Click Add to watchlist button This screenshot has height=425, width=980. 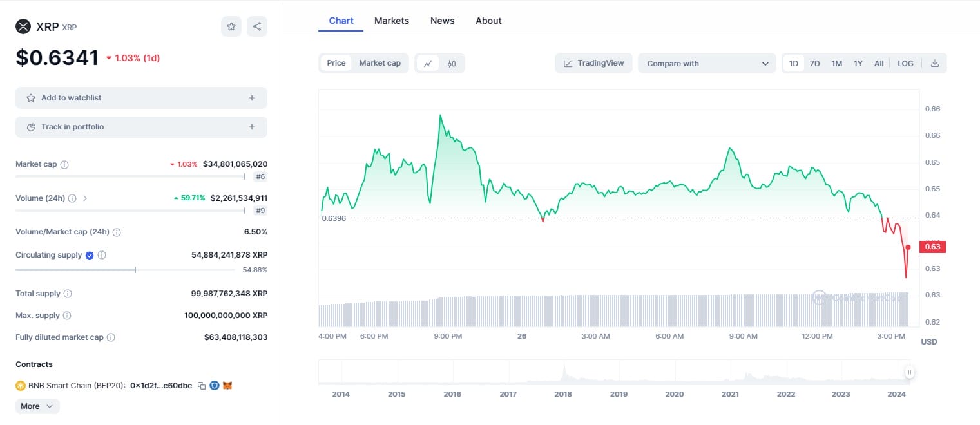[x=141, y=98]
